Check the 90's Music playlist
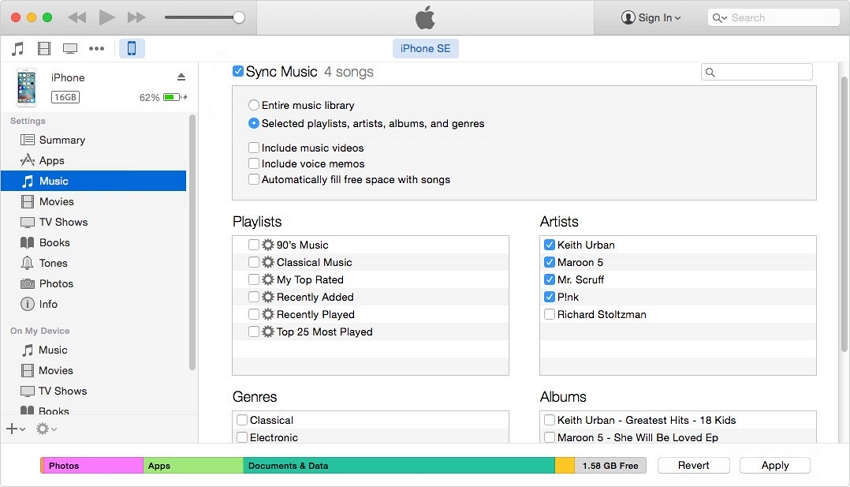 click(254, 245)
